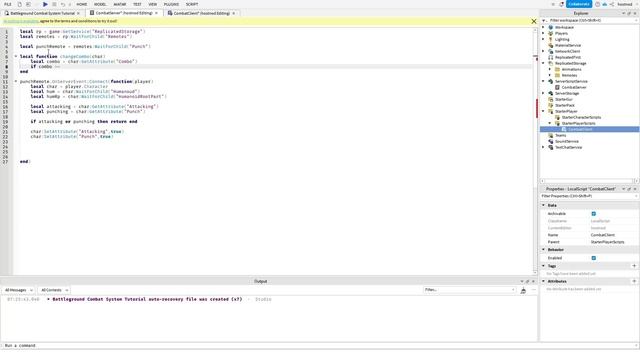This screenshot has height=360, width=640.
Task: Click the Filter Properties search field
Action: 589,196
